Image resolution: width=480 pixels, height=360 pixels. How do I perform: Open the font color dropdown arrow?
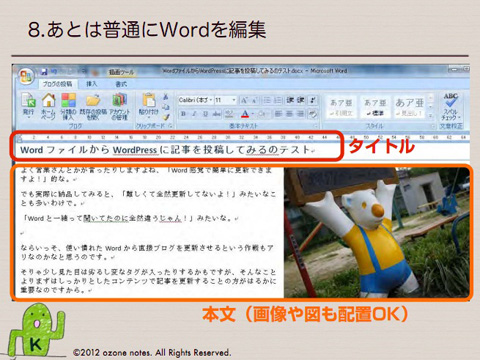253,114
